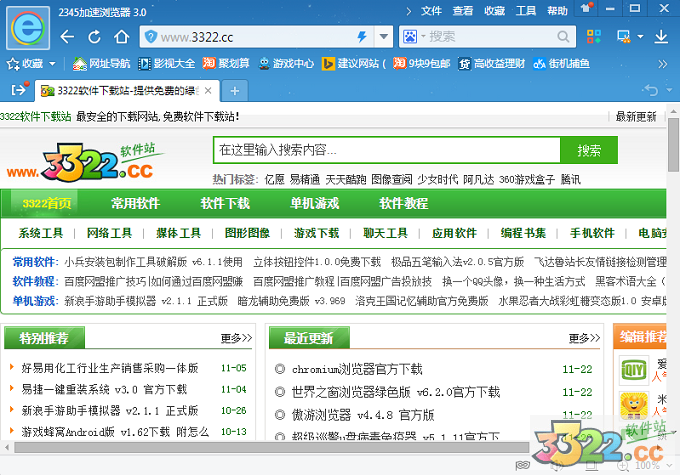Open the 手机软件 category link
The width and height of the screenshot is (680, 475).
[592, 233]
